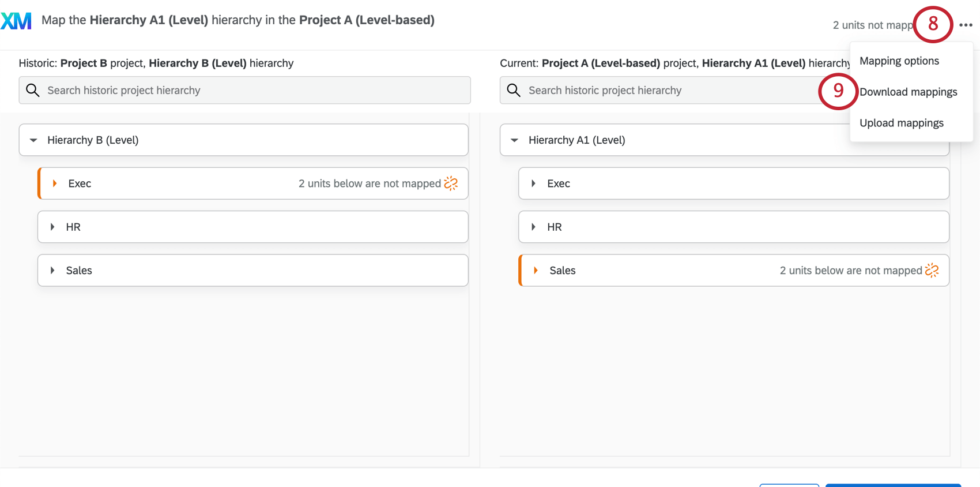Expand the Sales unit in historic hierarchy
The height and width of the screenshot is (487, 980).
coord(53,270)
